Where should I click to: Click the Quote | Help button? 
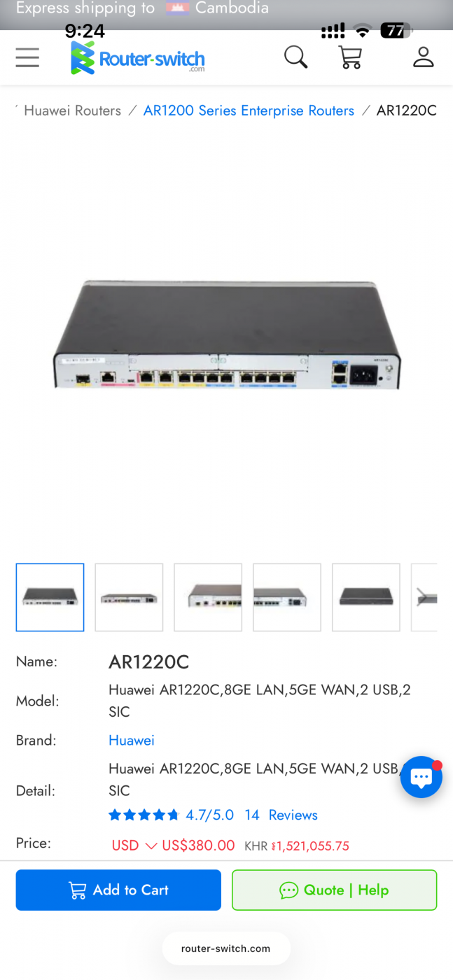point(334,890)
